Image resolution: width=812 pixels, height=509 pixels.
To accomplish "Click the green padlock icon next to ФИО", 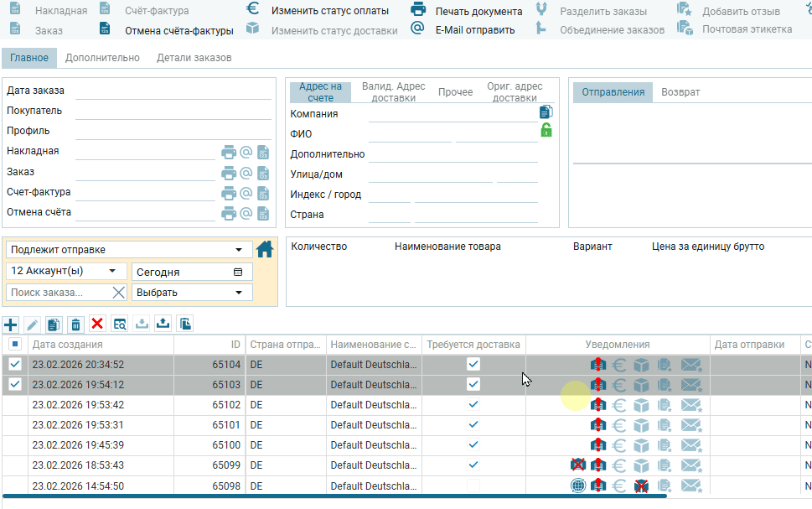I will pos(546,130).
